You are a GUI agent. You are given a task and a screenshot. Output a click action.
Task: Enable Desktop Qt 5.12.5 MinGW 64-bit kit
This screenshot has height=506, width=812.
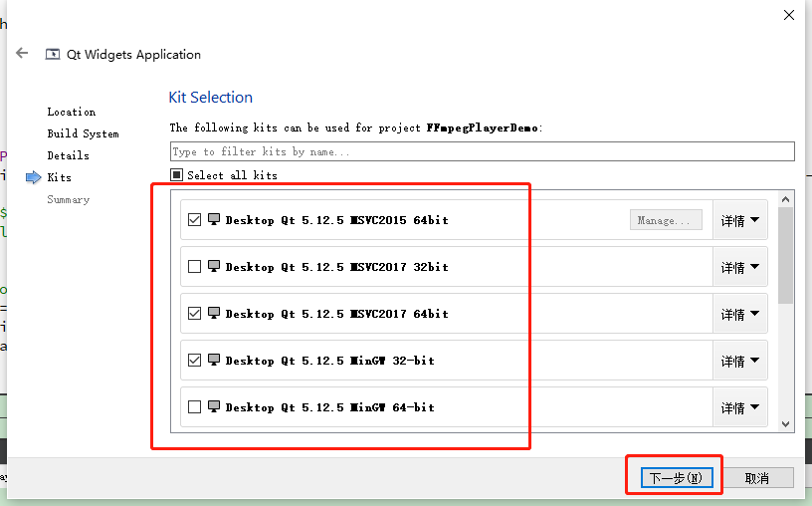[x=194, y=407]
